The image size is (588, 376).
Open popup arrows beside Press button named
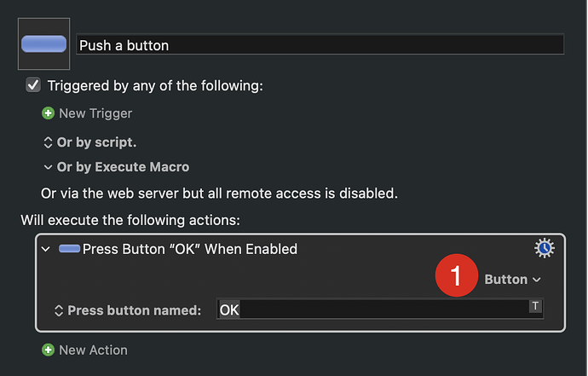coord(59,310)
